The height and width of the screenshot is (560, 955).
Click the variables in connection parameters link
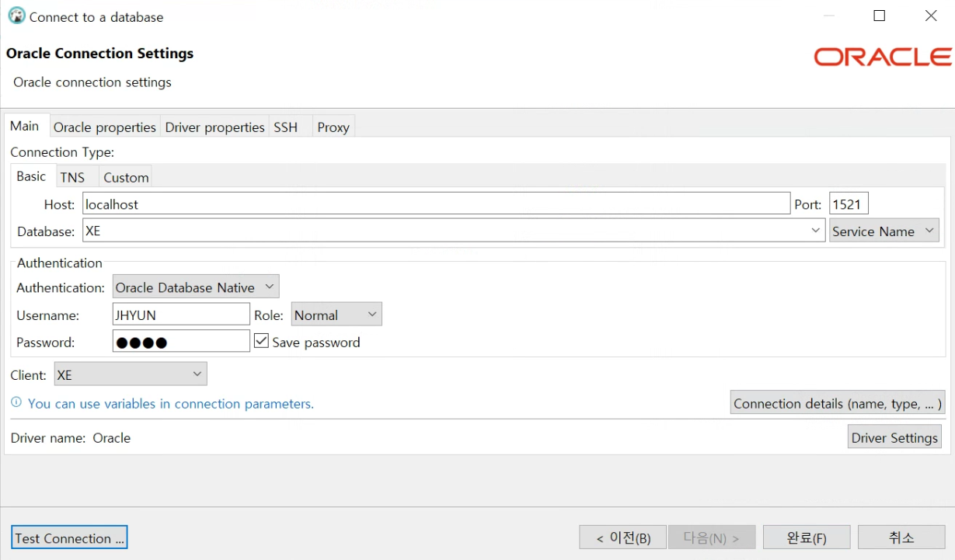[x=171, y=403]
